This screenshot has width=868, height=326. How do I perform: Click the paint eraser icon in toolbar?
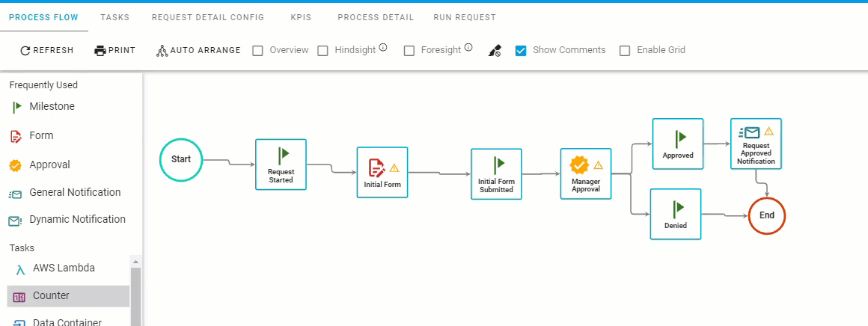pyautogui.click(x=494, y=51)
